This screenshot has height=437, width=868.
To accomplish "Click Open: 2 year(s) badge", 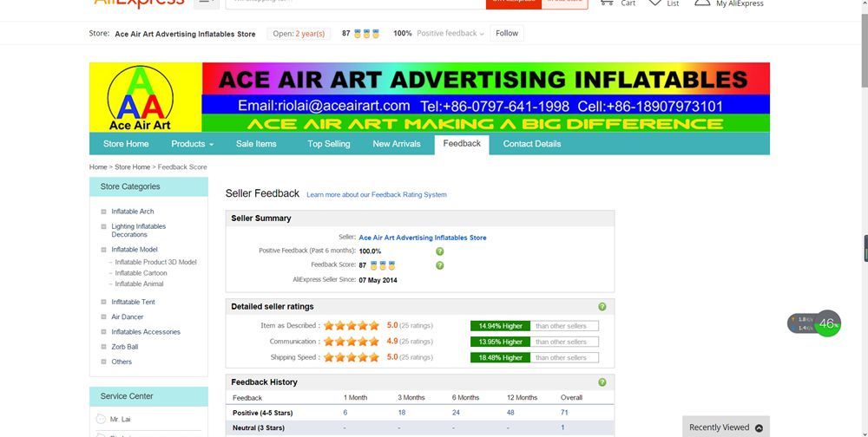I will coord(299,34).
